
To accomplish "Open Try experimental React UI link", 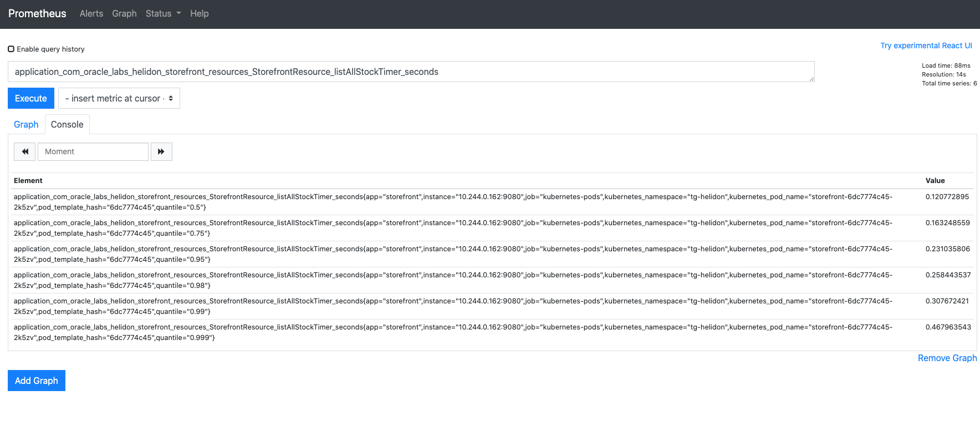I will coord(926,45).
